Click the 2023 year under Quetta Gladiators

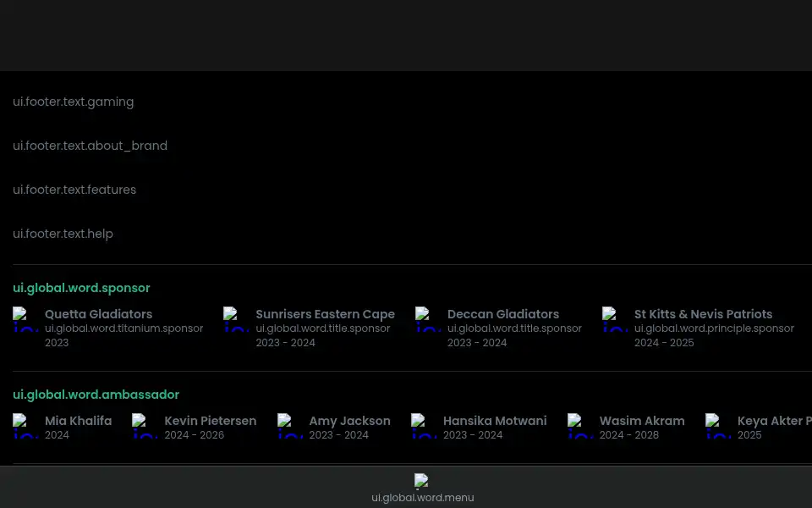click(57, 343)
